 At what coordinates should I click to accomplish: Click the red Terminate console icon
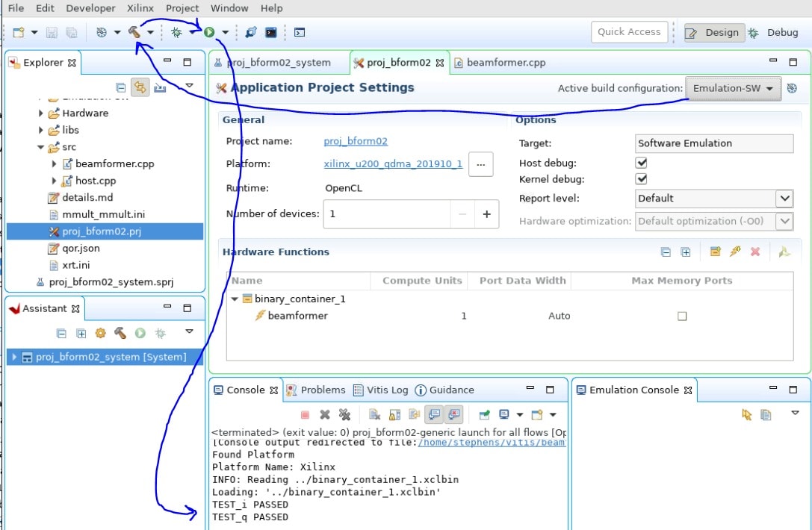click(305, 414)
